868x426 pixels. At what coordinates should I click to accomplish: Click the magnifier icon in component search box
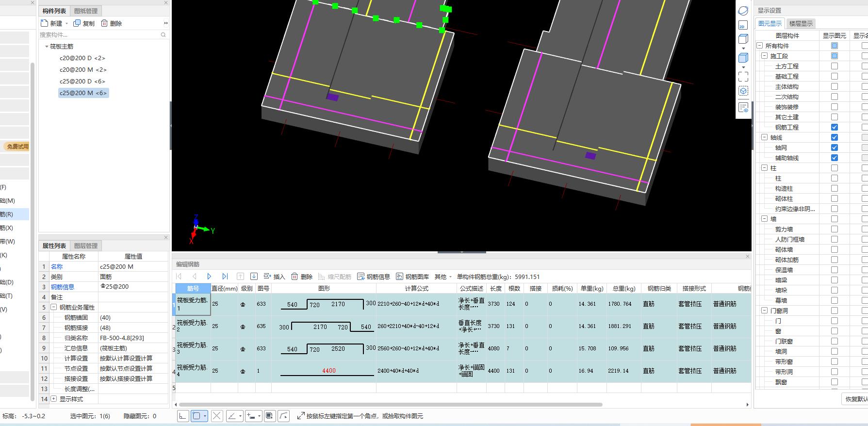163,34
